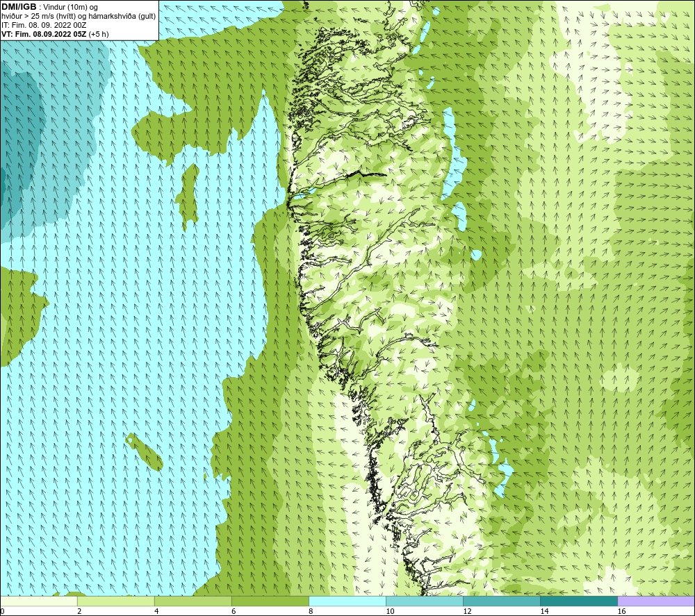695x616 pixels.
Task: Click the 'DMI/IGB' title text
Action: pos(19,7)
